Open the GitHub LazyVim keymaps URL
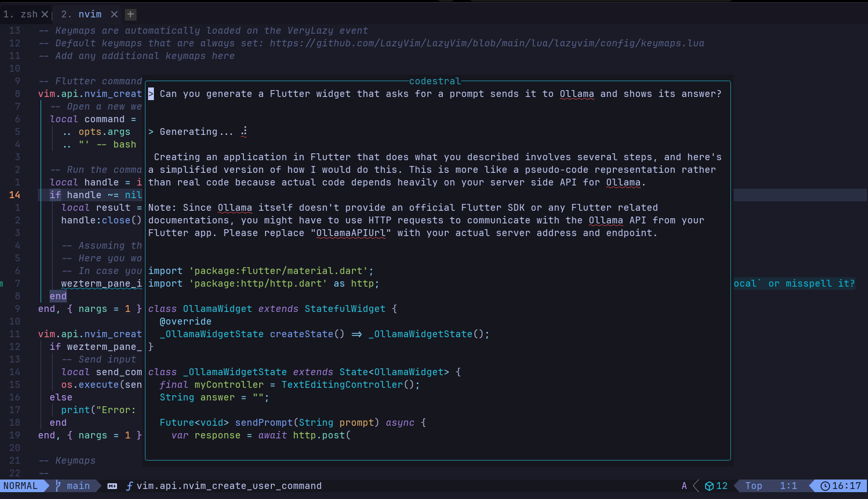Image resolution: width=868 pixels, height=499 pixels. coord(486,43)
